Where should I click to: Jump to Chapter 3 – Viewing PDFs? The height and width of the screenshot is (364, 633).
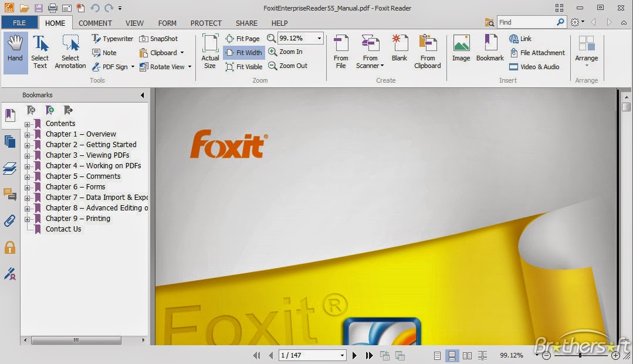point(87,155)
